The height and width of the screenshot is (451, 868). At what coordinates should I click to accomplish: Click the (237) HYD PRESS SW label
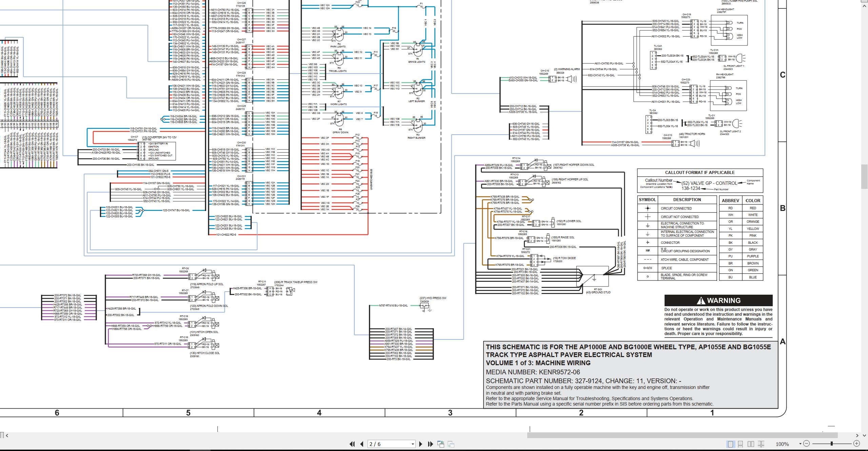433,298
